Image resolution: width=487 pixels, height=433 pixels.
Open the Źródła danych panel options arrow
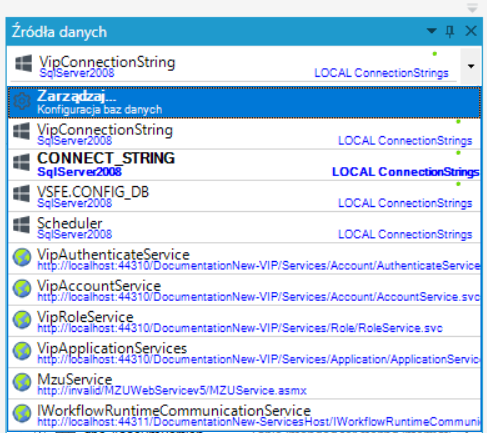tap(432, 31)
